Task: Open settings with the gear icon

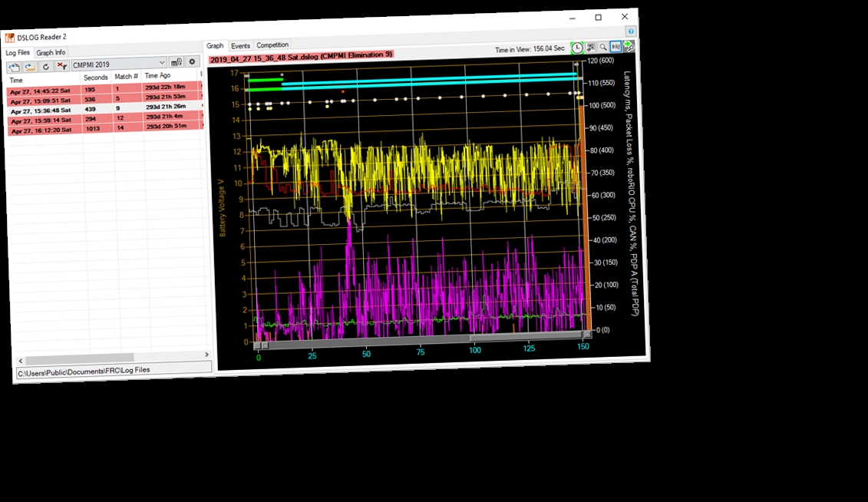Action: point(192,61)
